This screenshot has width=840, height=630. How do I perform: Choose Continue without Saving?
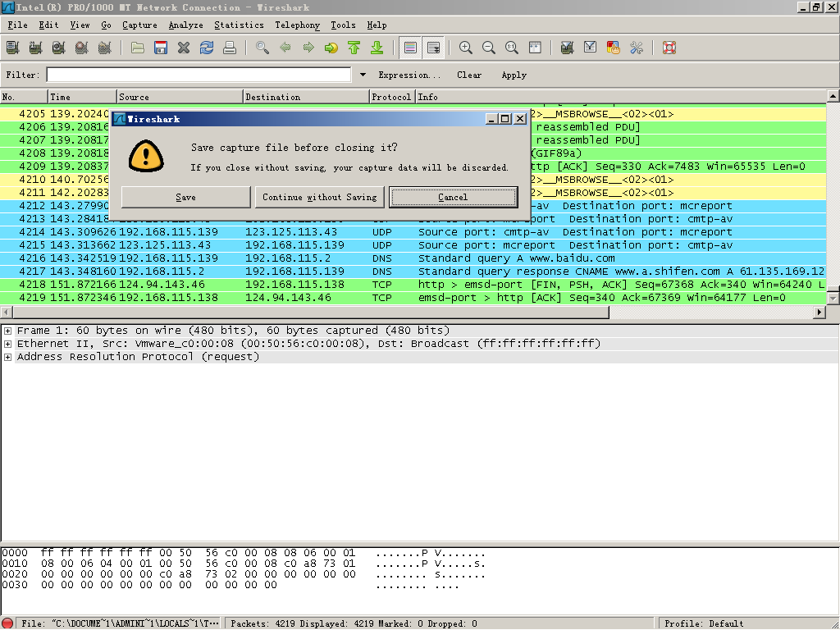point(320,197)
